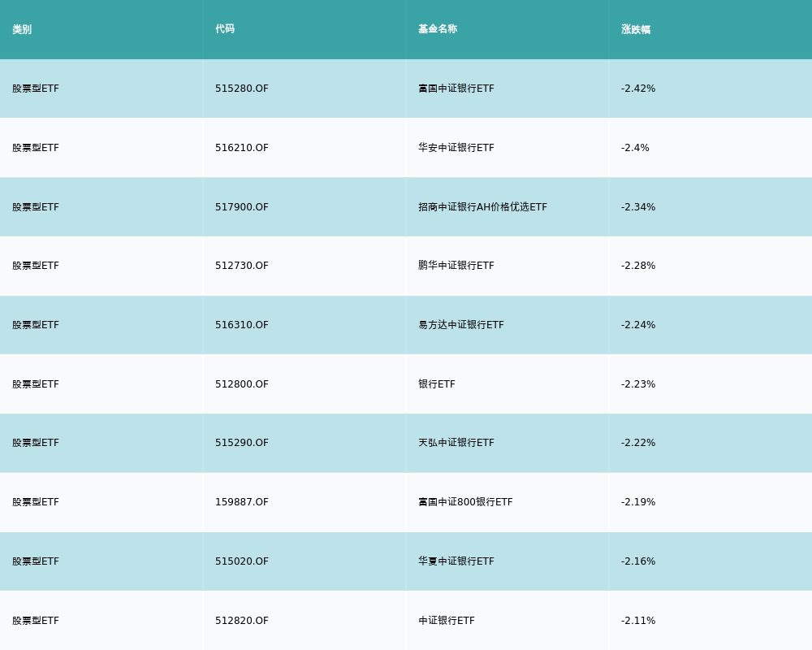Select fund code 516210.OF

[x=242, y=148]
